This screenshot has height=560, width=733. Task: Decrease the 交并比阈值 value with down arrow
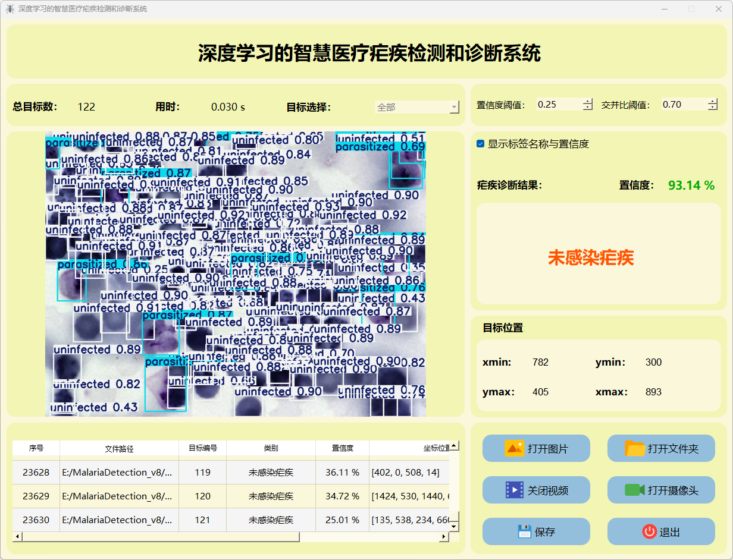pos(713,108)
